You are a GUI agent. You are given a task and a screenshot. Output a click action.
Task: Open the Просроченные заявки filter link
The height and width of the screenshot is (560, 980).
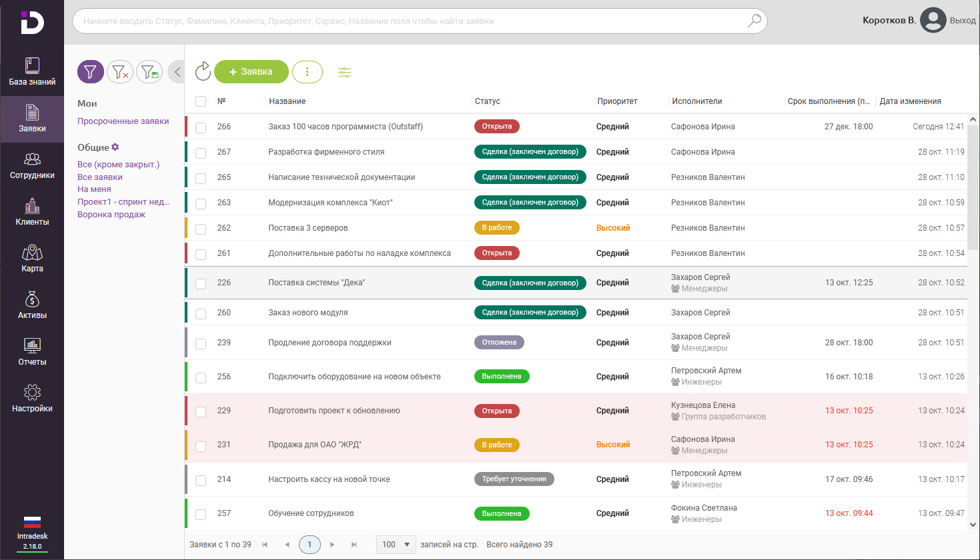[123, 121]
